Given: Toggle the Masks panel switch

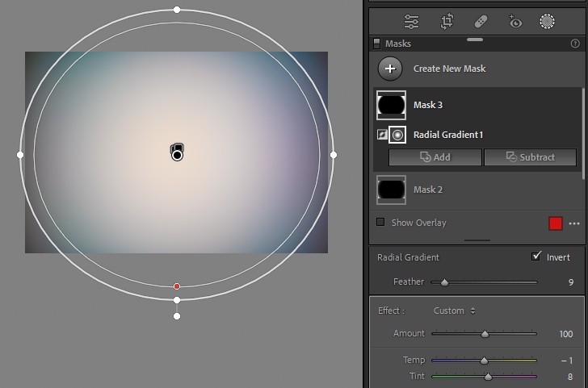Looking at the screenshot, I should pyautogui.click(x=377, y=44).
